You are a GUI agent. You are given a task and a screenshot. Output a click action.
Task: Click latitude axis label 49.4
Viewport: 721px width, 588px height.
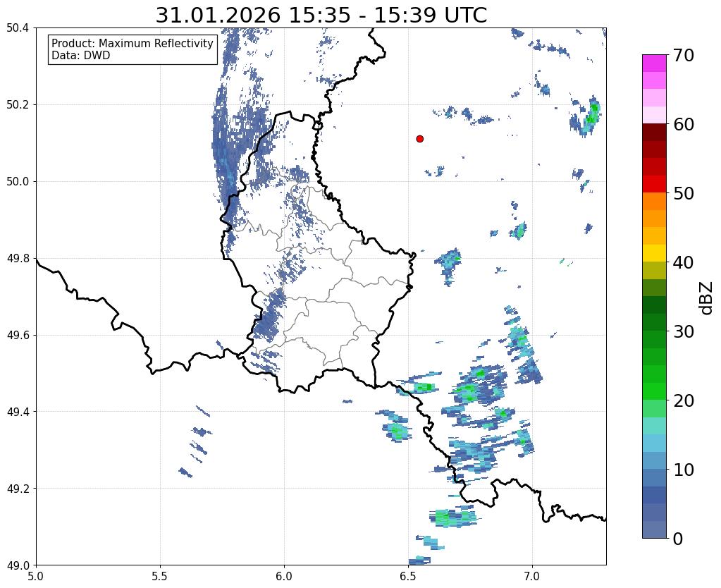point(18,411)
